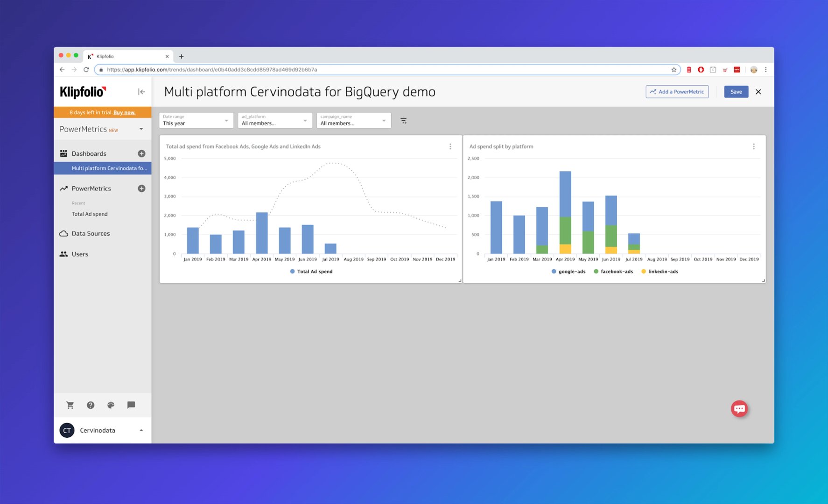Open the campaign_name filter dropdown

coord(353,120)
